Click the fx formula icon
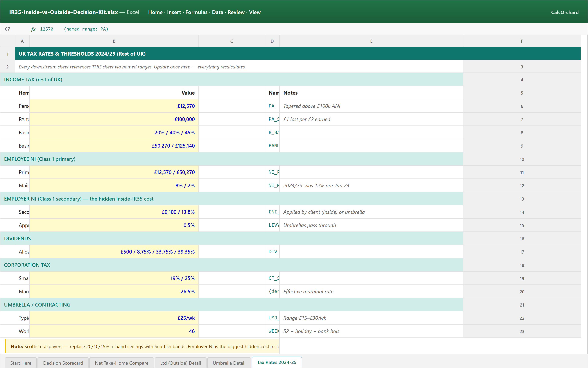Screen dimensions: 588x368 pyautogui.click(x=33, y=29)
